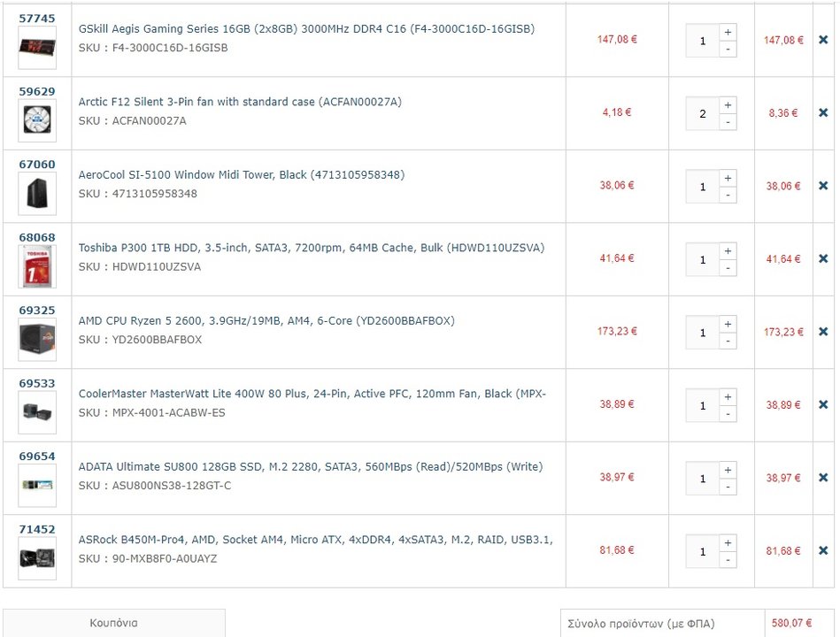840x637 pixels.
Task: Click SKU text MPX-4001-ACABW-ES
Action: click(x=169, y=412)
